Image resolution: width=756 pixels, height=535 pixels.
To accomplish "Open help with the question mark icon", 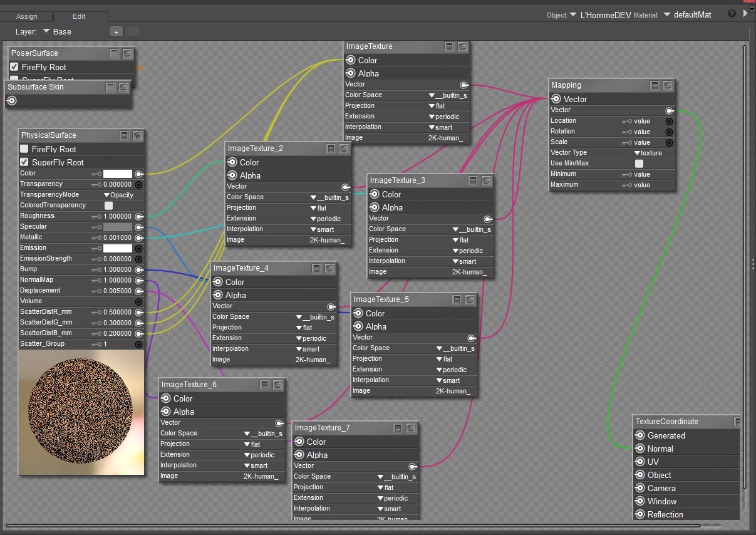I will coord(732,14).
